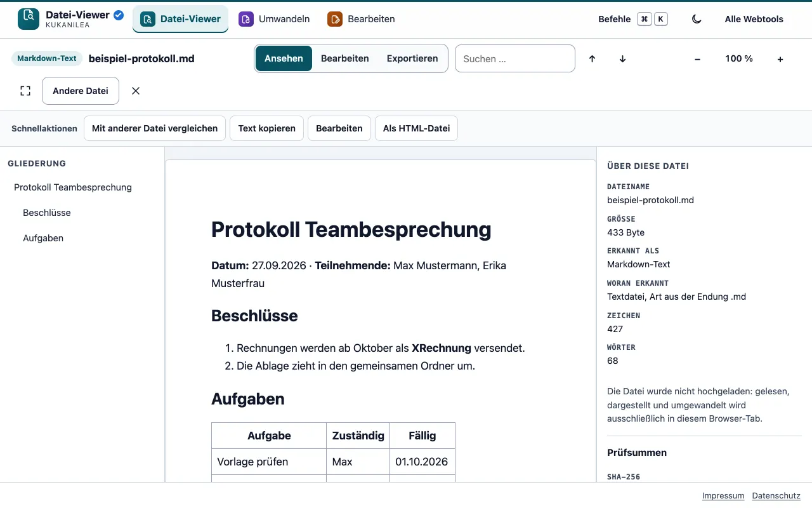Image resolution: width=812 pixels, height=508 pixels.
Task: Open the Bearbeiten tab in top navigation
Action: click(x=362, y=19)
